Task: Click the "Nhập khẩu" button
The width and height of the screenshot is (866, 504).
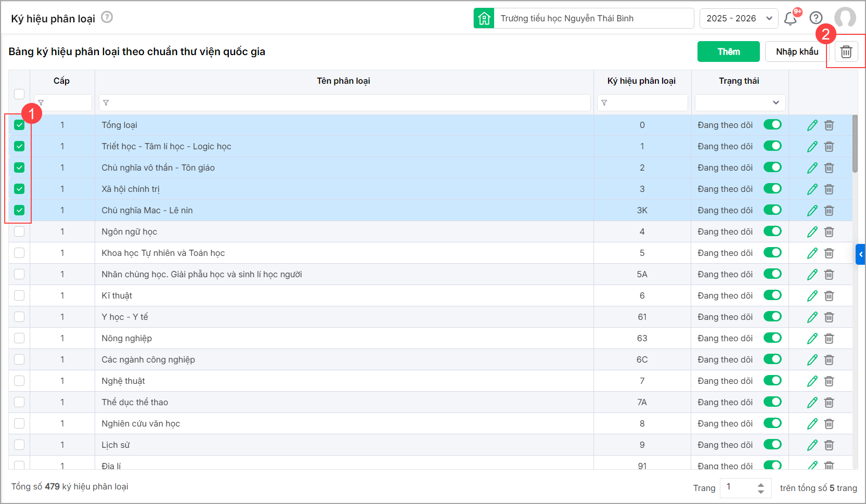Action: [x=797, y=51]
